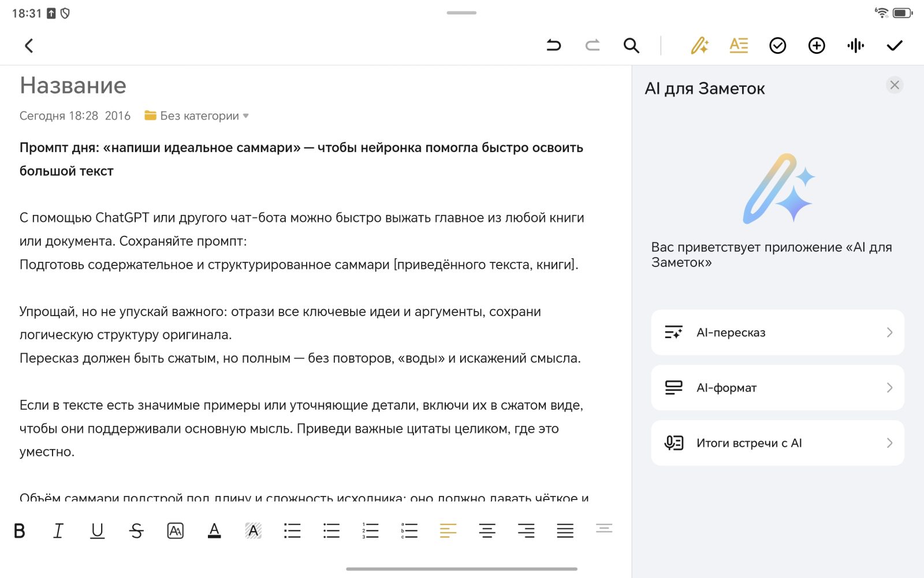Toggle the text formatting toolbar icon

[x=739, y=45]
